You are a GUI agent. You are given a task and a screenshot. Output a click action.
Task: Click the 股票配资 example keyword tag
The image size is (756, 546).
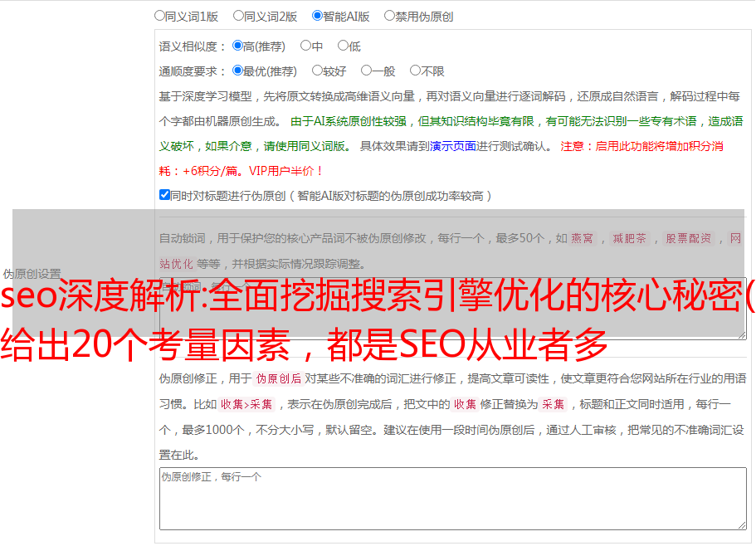[688, 238]
